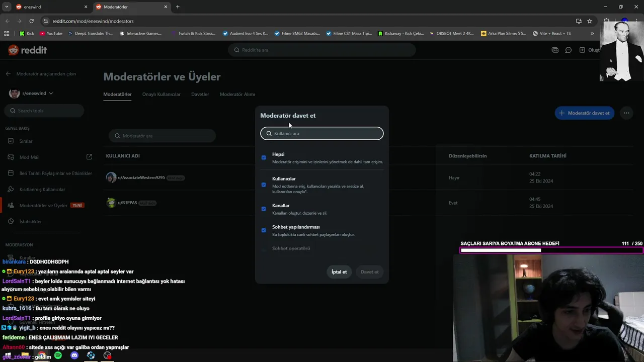Open Spotify from the taskbar
This screenshot has width=644, height=362.
click(x=58, y=355)
